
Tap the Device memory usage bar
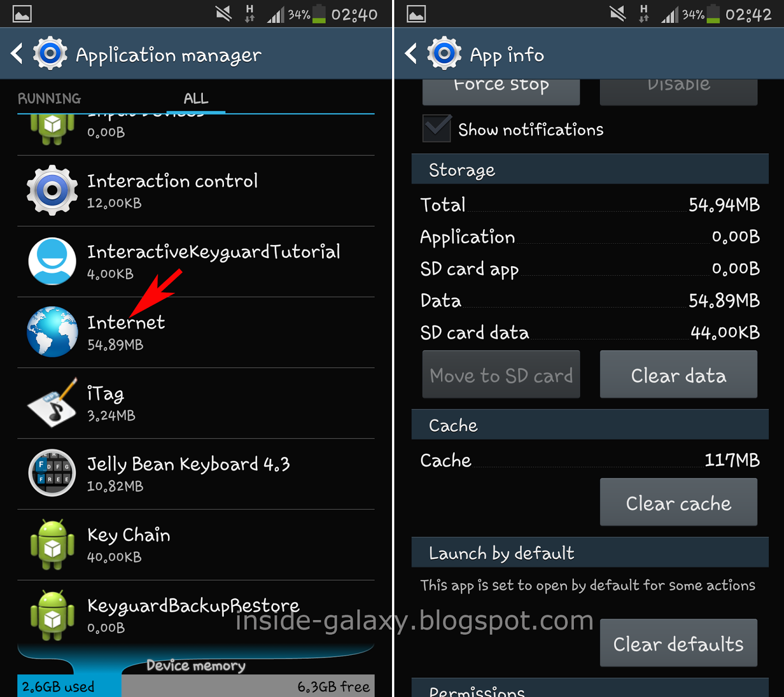click(196, 686)
